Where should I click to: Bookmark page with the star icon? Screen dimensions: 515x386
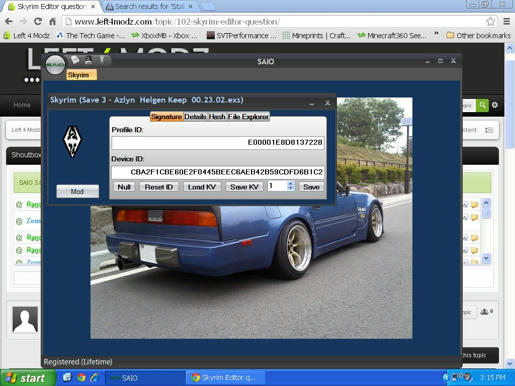490,22
